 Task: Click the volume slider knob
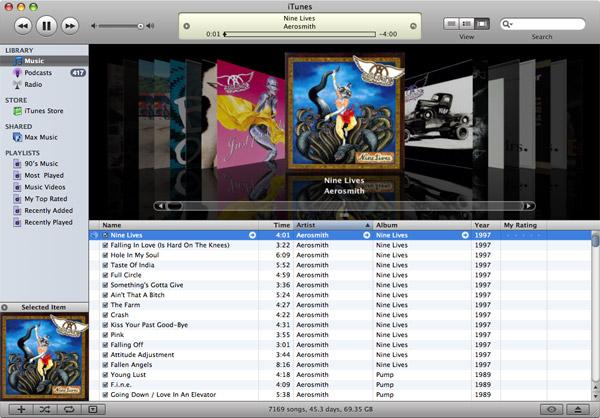click(x=140, y=26)
